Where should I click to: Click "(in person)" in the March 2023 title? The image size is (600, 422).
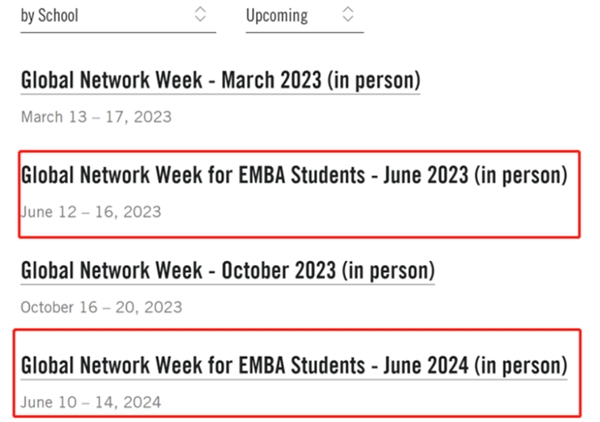pos(373,81)
